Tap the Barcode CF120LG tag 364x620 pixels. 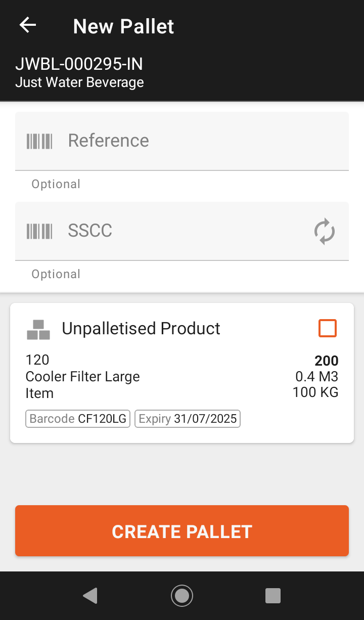point(78,419)
